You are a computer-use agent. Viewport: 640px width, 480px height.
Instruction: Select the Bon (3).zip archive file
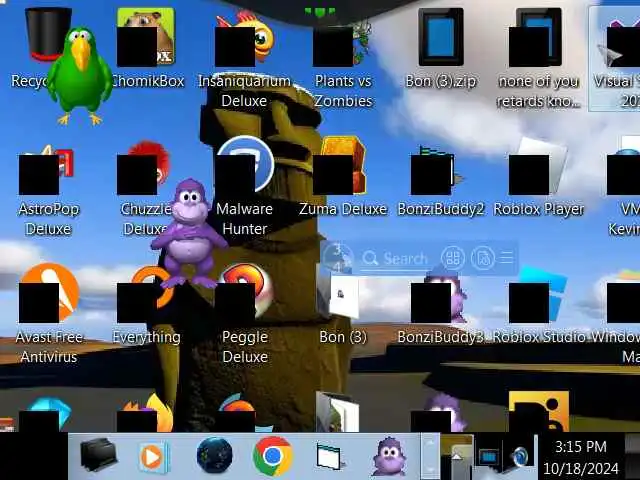[441, 37]
